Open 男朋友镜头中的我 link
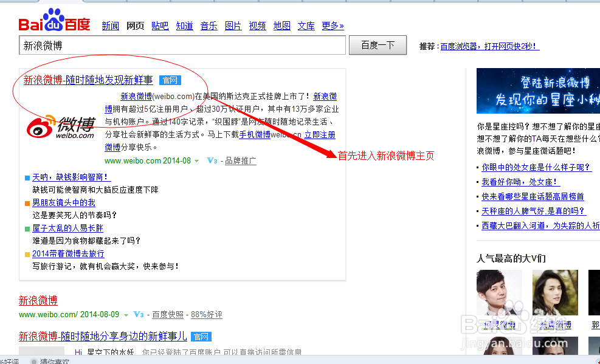 64,202
